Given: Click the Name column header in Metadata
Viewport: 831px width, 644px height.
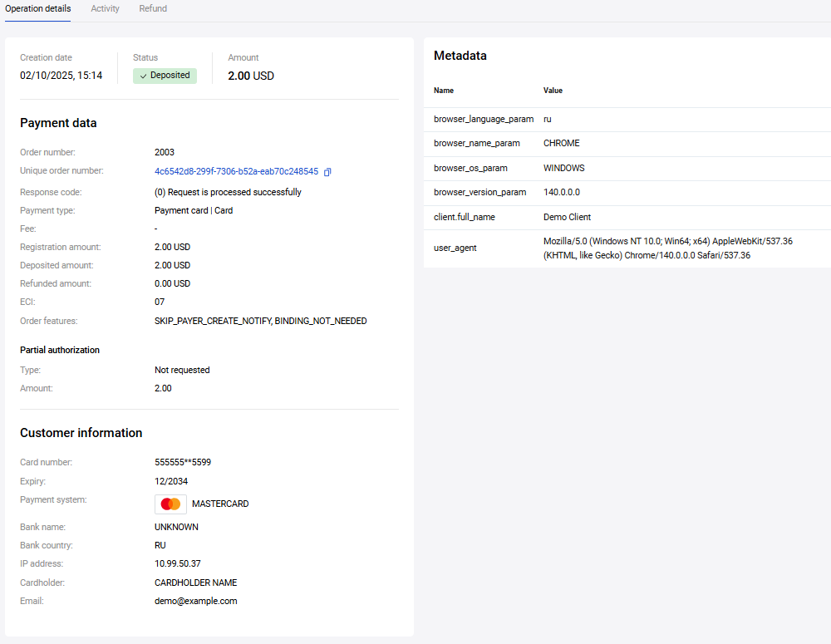Looking at the screenshot, I should click(x=444, y=91).
